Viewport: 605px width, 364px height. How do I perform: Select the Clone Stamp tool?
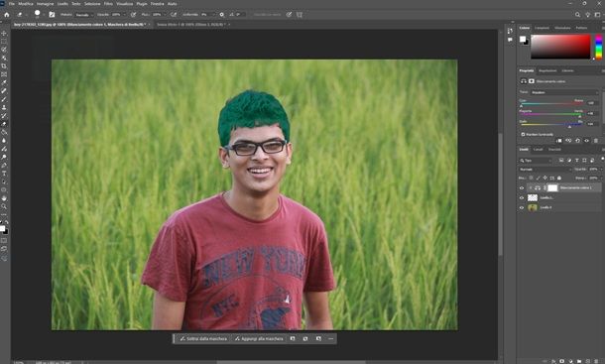[x=4, y=107]
